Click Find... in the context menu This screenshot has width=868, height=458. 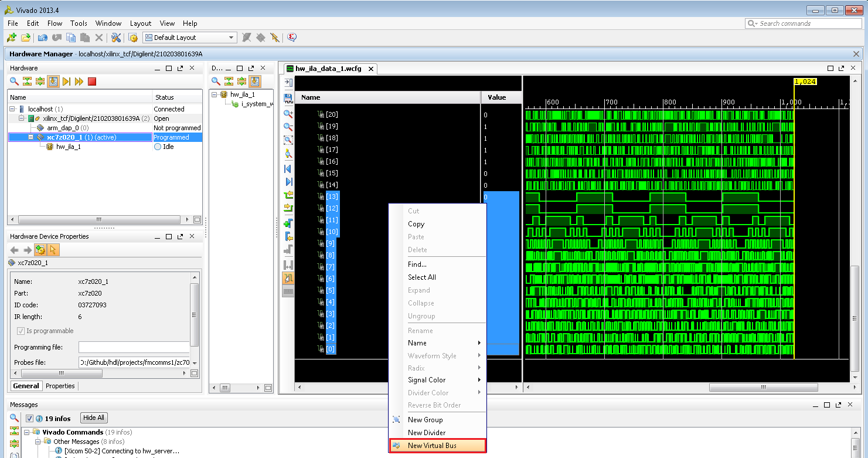(x=438, y=264)
